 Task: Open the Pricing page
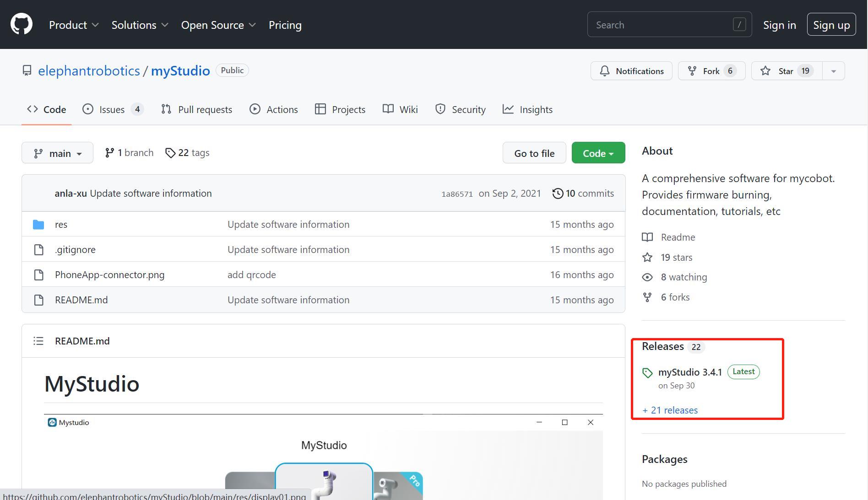pos(285,25)
